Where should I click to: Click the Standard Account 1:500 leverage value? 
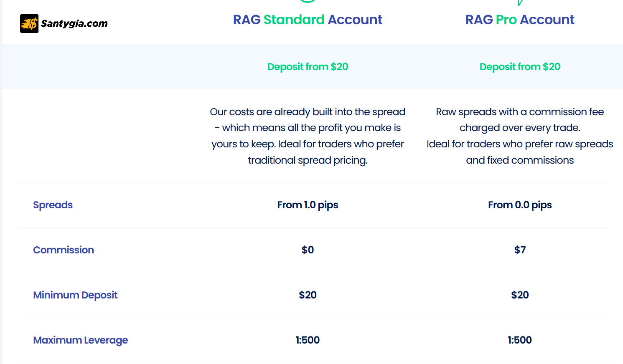coord(308,340)
